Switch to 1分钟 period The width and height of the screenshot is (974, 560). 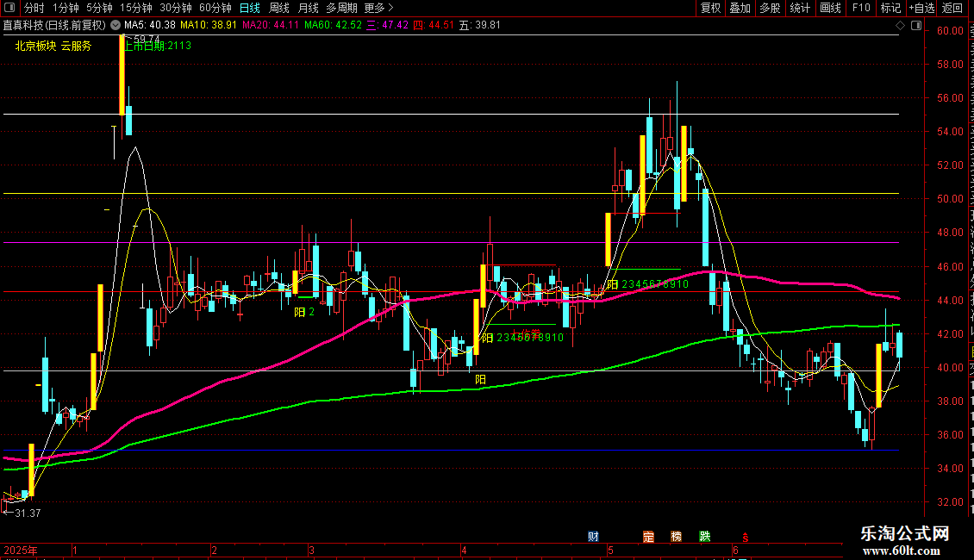click(x=66, y=8)
